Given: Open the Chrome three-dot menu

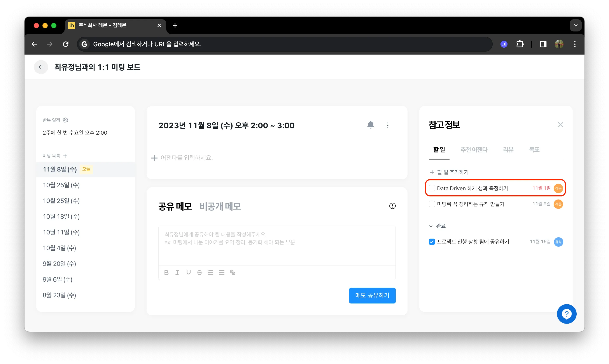Looking at the screenshot, I should (x=575, y=44).
